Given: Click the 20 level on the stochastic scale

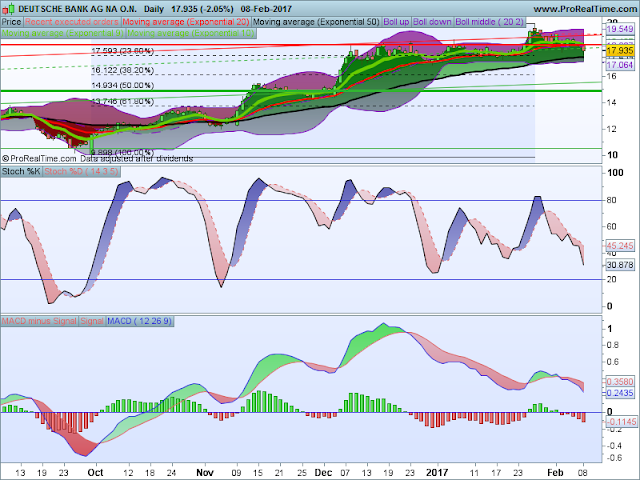Looking at the screenshot, I should click(612, 280).
